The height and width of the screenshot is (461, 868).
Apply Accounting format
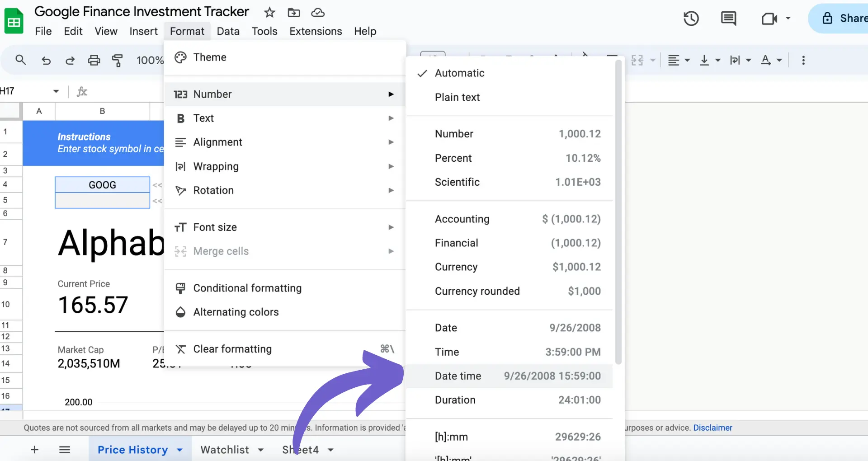click(509, 219)
